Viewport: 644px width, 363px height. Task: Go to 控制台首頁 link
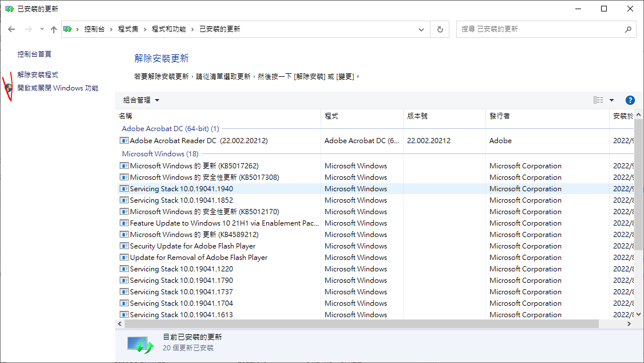(34, 54)
